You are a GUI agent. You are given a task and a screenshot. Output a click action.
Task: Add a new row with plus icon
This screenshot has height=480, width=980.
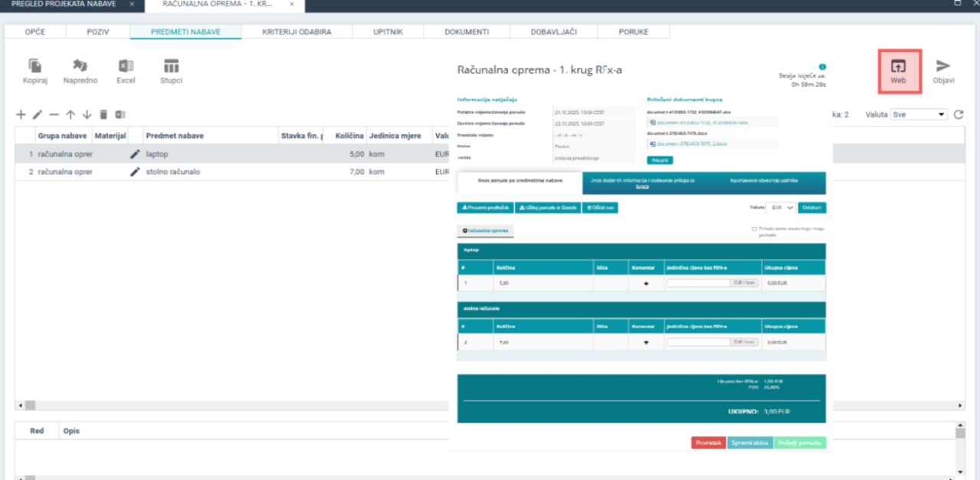(x=21, y=114)
